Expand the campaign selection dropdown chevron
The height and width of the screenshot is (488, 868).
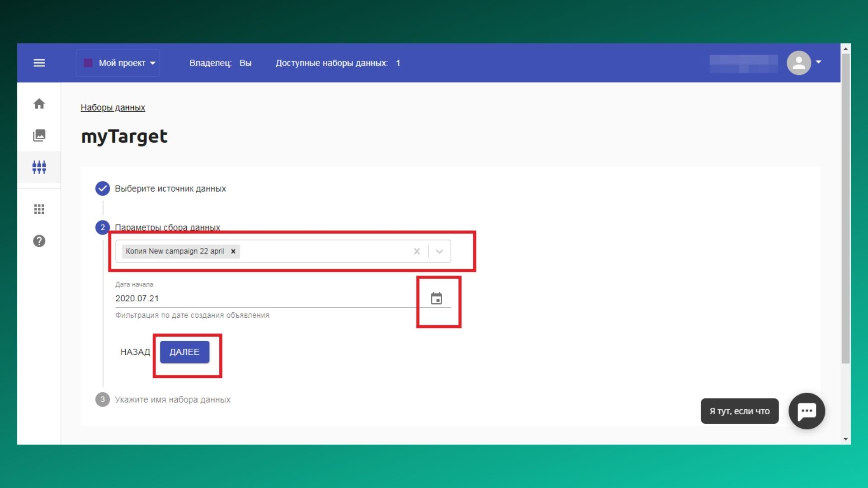pyautogui.click(x=439, y=251)
